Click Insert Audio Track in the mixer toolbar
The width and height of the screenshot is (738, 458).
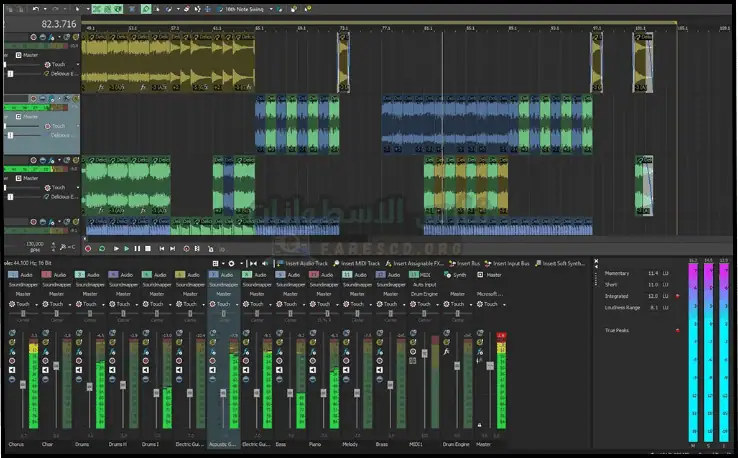tap(304, 263)
